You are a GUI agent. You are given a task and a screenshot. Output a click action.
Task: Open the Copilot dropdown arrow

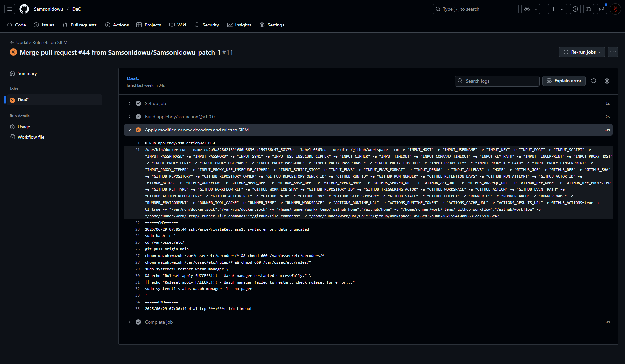[536, 9]
